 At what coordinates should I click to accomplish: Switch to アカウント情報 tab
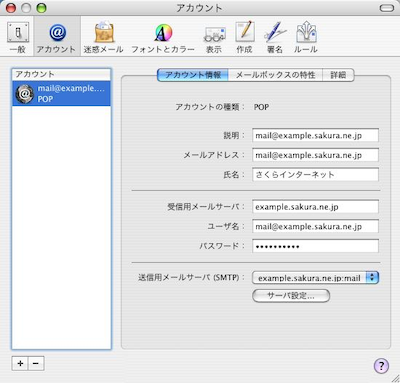point(193,75)
